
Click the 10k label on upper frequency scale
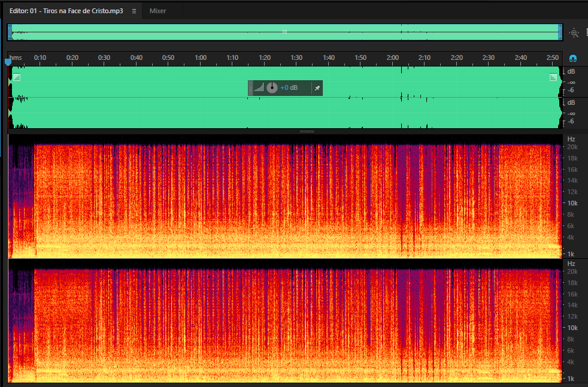572,203
